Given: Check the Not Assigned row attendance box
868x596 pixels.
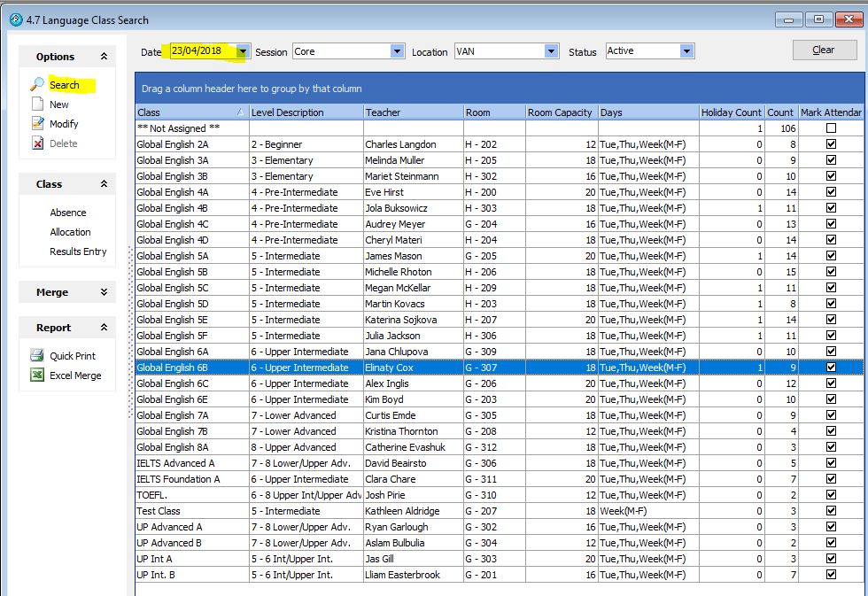Looking at the screenshot, I should click(x=831, y=128).
